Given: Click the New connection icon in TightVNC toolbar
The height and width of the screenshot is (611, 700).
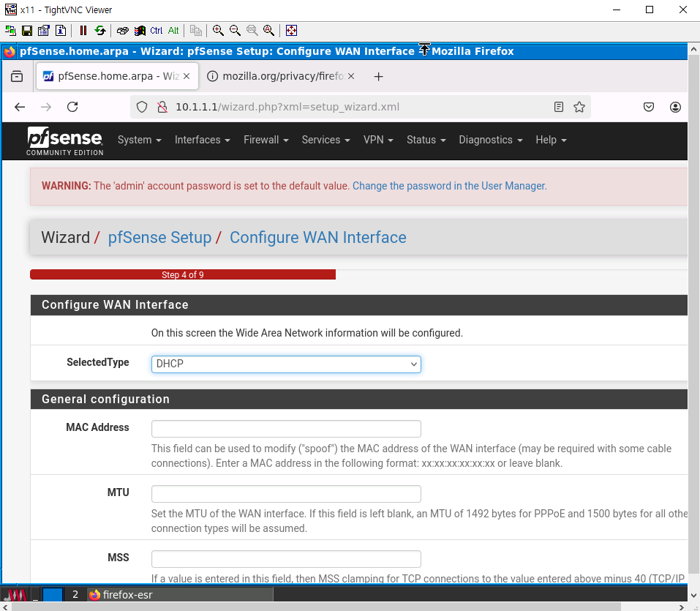Looking at the screenshot, I should pos(10,31).
